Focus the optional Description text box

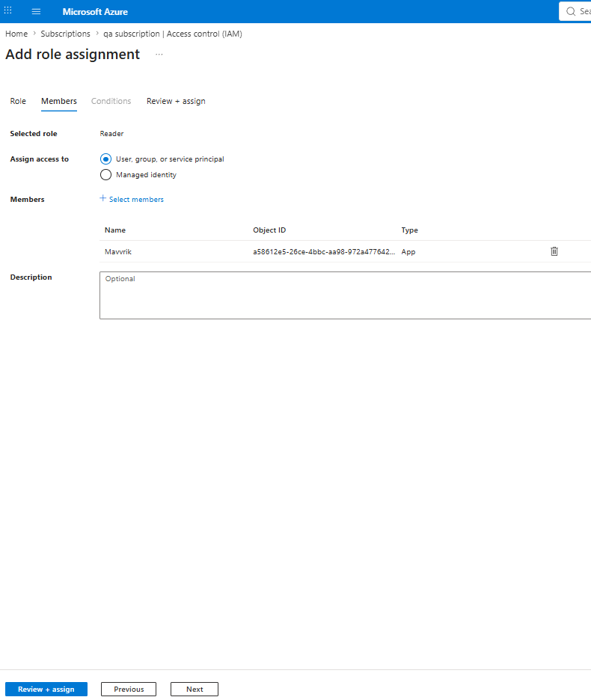[346, 295]
